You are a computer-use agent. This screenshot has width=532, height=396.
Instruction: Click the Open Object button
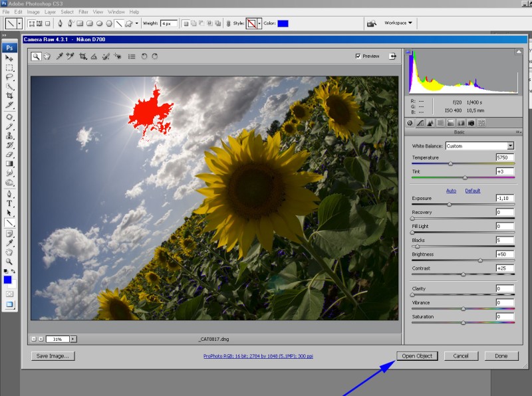(417, 356)
